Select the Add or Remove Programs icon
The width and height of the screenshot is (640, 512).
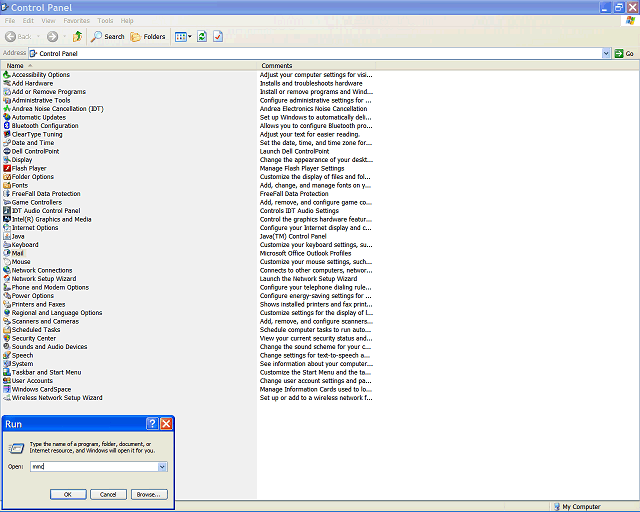click(7, 92)
